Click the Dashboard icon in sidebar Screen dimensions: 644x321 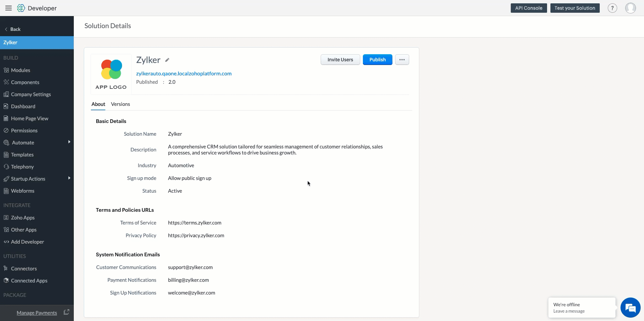6,106
